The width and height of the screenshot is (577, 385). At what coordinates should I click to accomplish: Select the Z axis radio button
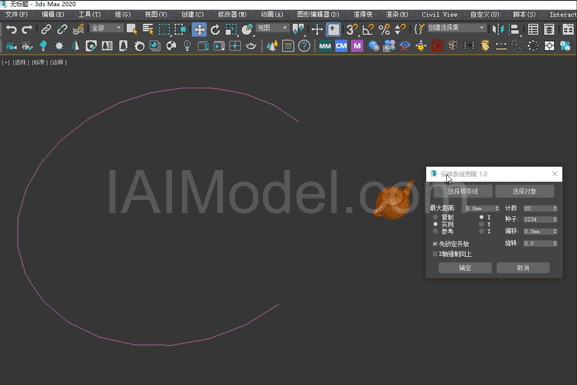pyautogui.click(x=481, y=231)
